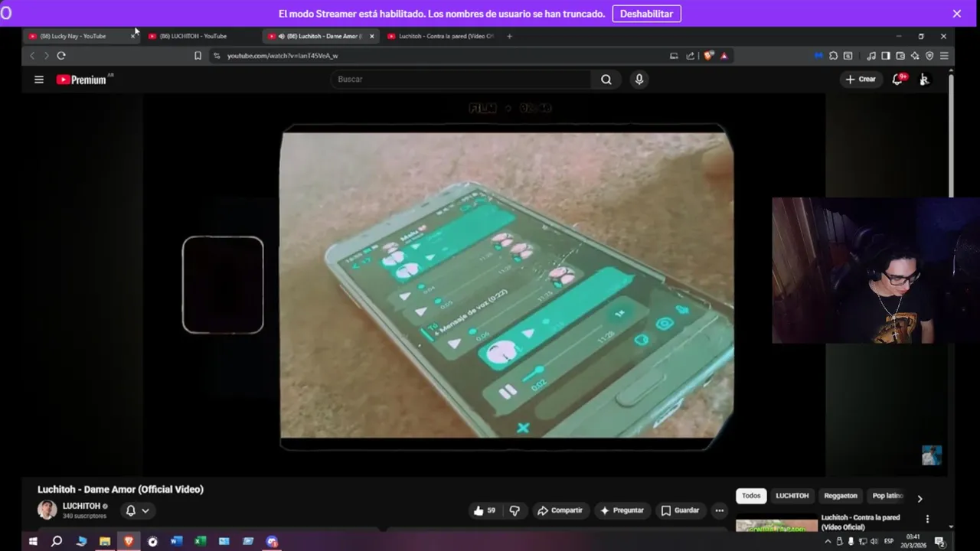Open the clock showing 03:41
Viewport: 980px width, 551px height.
[913, 541]
